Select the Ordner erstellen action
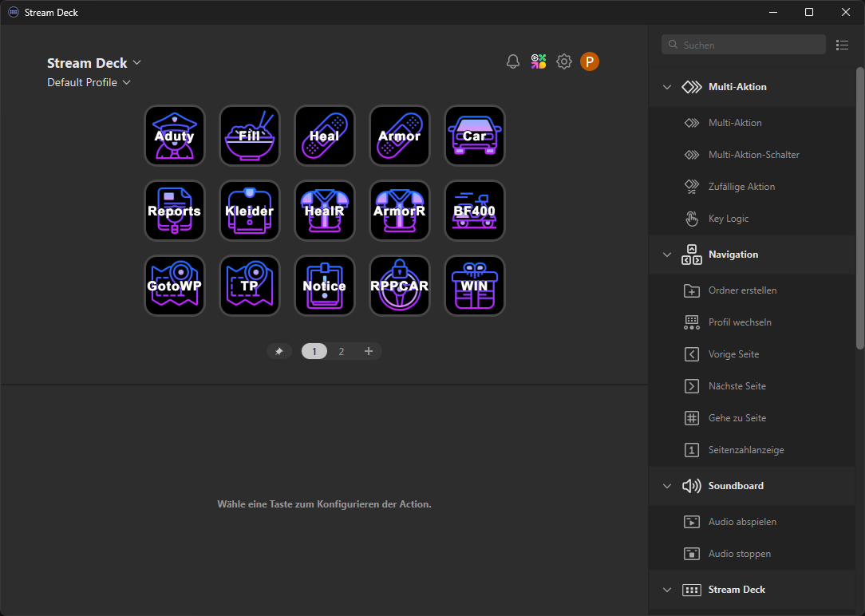The image size is (865, 616). pos(742,290)
